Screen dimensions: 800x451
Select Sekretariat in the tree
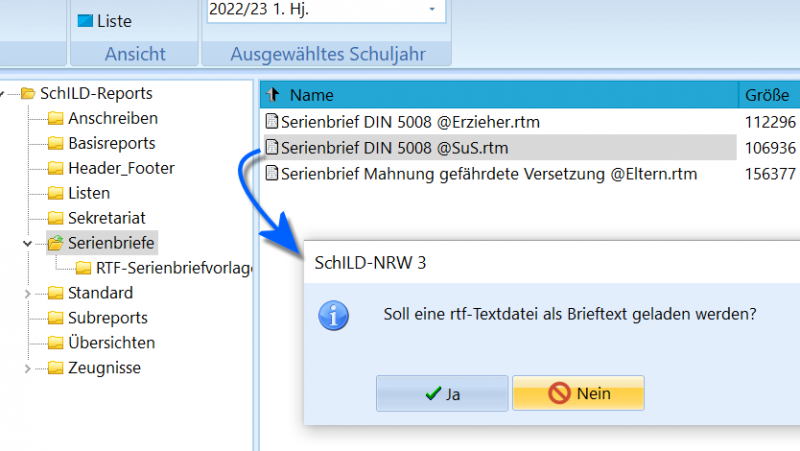point(107,218)
